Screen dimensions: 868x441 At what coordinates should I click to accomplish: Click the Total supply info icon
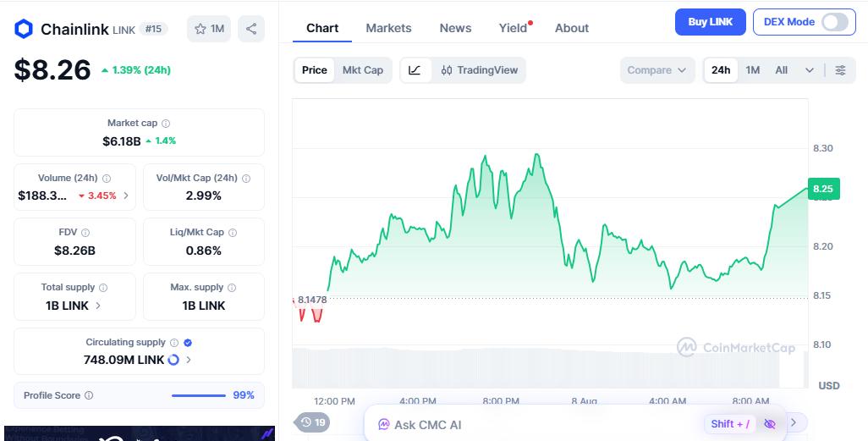coord(103,288)
